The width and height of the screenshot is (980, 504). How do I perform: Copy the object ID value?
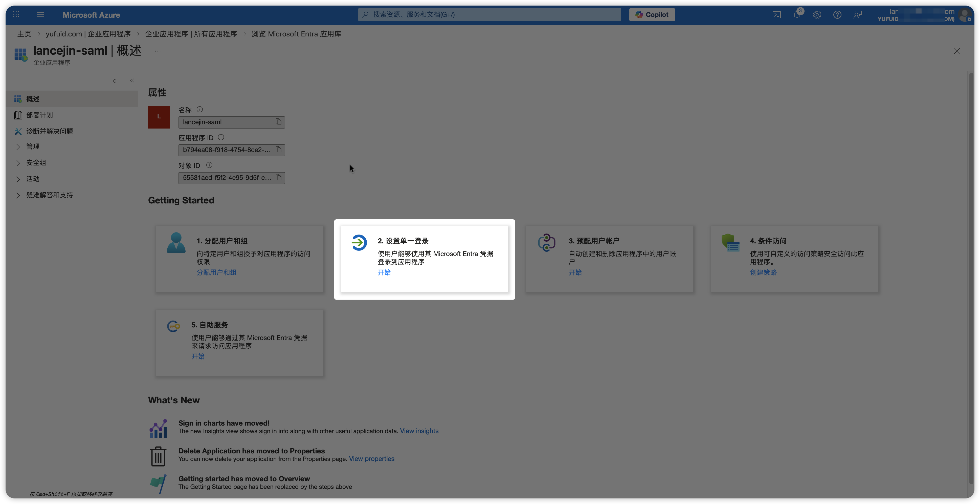278,177
